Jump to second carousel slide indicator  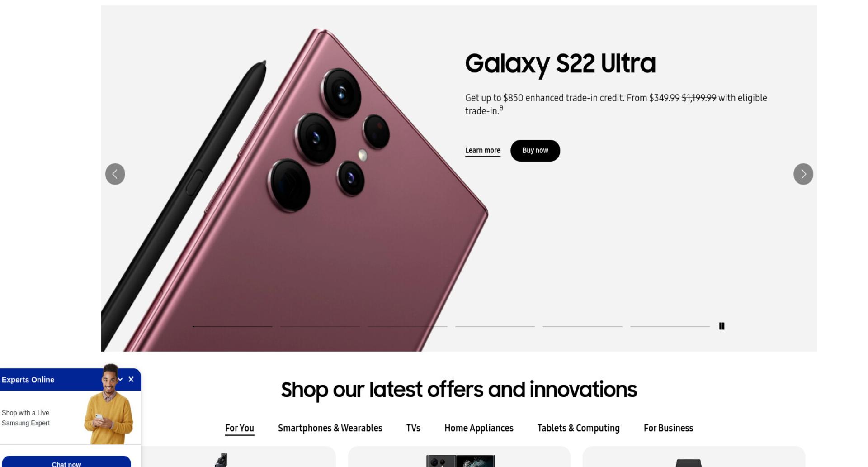tap(320, 326)
